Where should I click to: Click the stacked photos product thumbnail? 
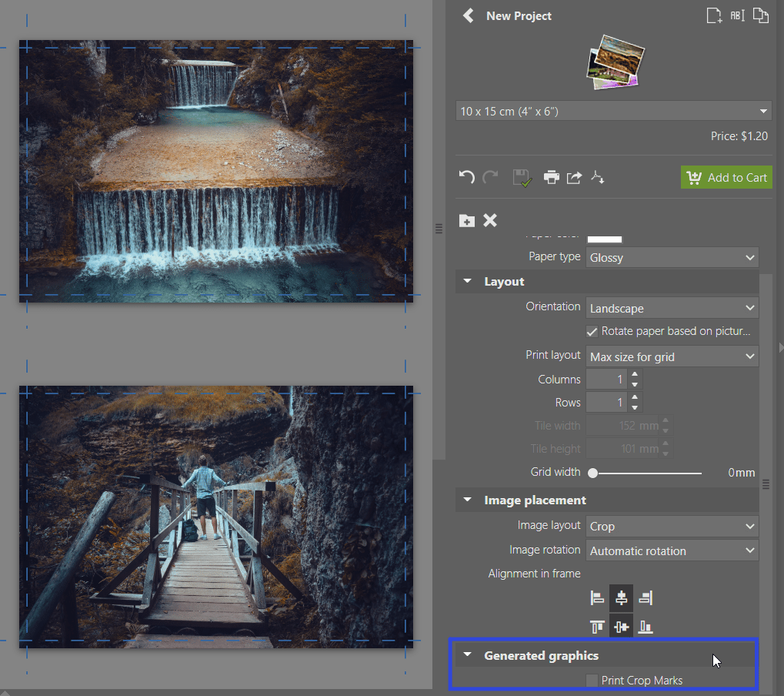pos(615,62)
